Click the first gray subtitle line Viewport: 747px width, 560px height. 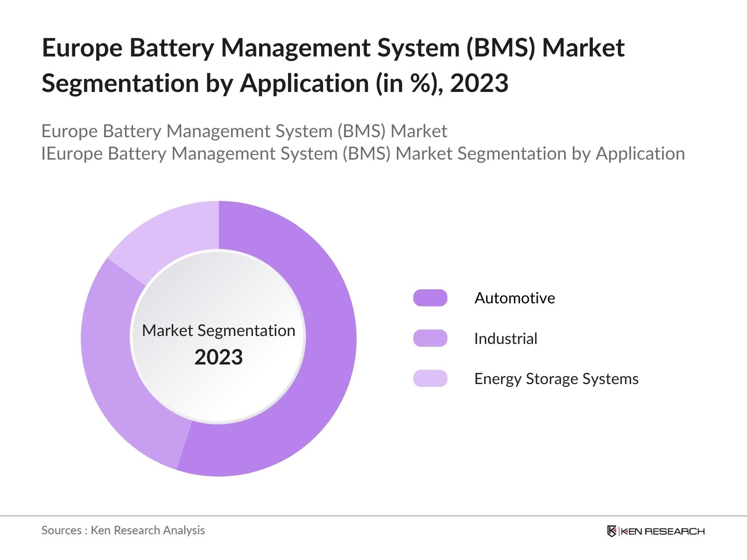(x=244, y=131)
